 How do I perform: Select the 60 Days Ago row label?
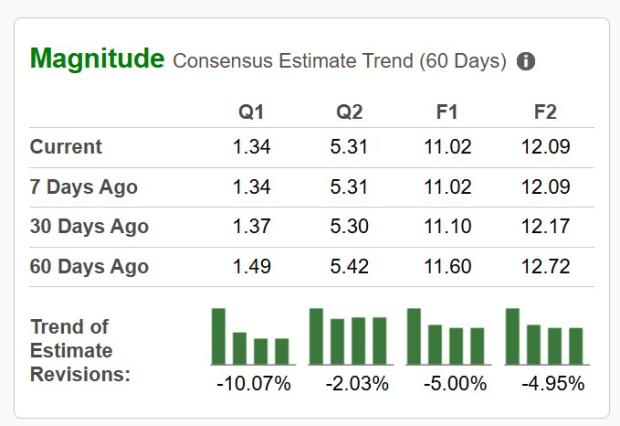(89, 267)
